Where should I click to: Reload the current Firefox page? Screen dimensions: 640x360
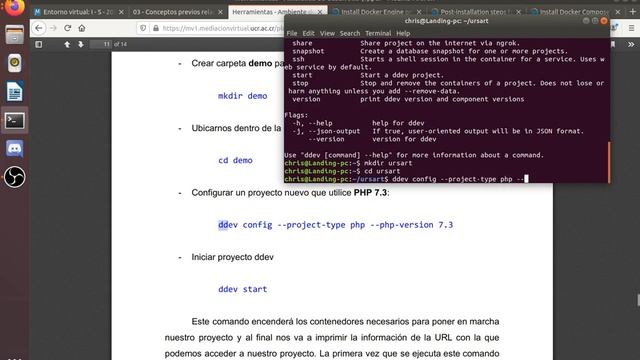click(67, 28)
